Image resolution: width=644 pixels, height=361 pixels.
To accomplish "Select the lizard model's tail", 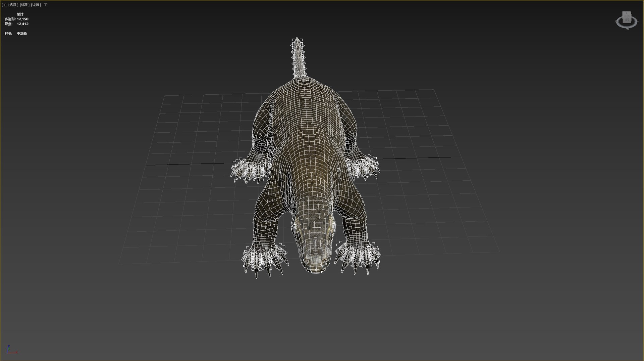I will (x=298, y=57).
